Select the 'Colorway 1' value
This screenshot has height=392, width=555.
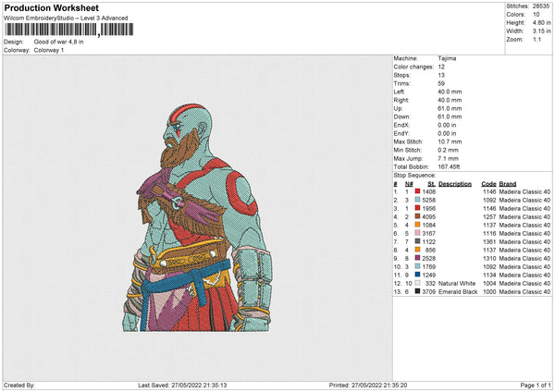click(x=49, y=50)
